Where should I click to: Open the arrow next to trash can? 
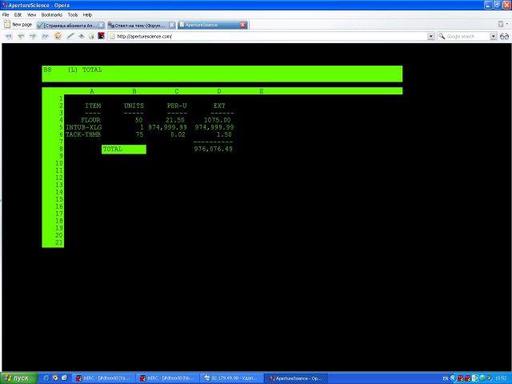[507, 24]
